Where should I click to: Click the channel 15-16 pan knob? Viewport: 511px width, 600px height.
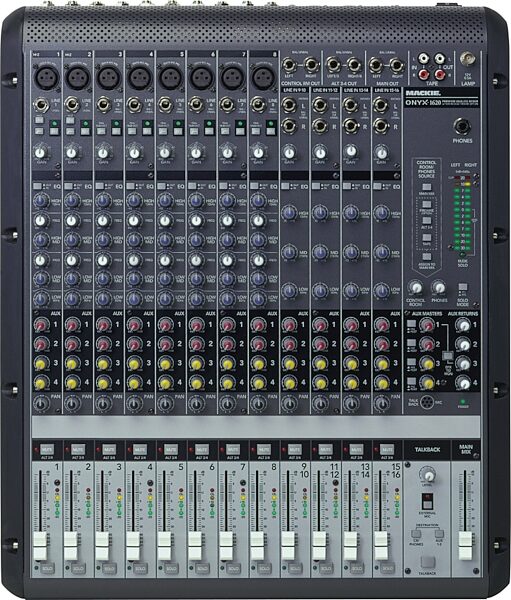tap(382, 403)
